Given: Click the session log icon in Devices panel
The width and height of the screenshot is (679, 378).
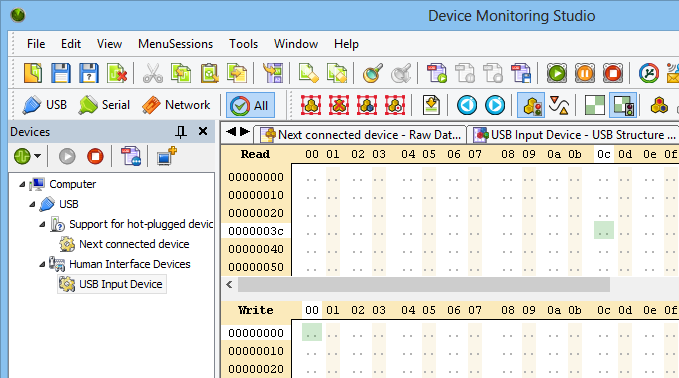Looking at the screenshot, I should point(131,156).
